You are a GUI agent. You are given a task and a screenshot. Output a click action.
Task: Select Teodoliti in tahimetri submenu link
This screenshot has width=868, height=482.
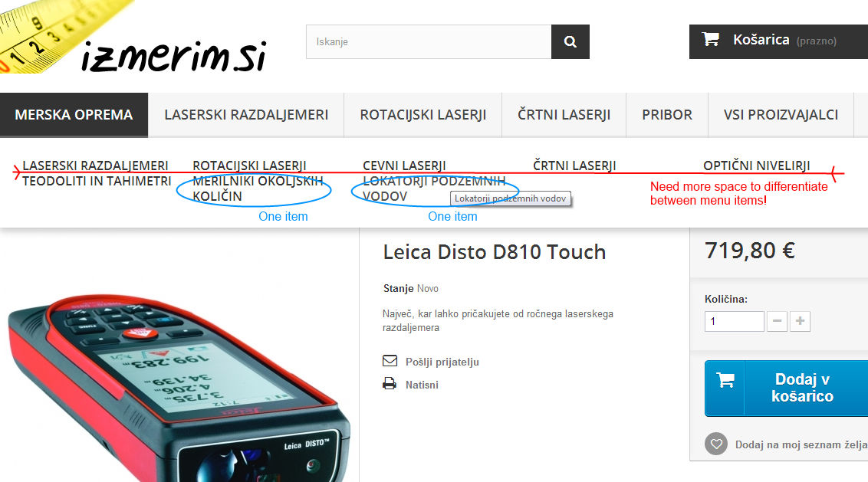coord(97,181)
